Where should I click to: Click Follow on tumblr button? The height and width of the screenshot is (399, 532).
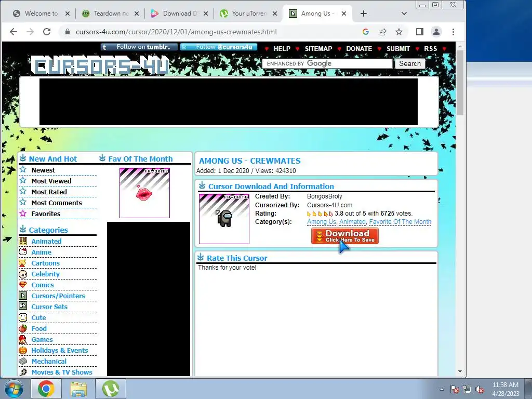139,47
